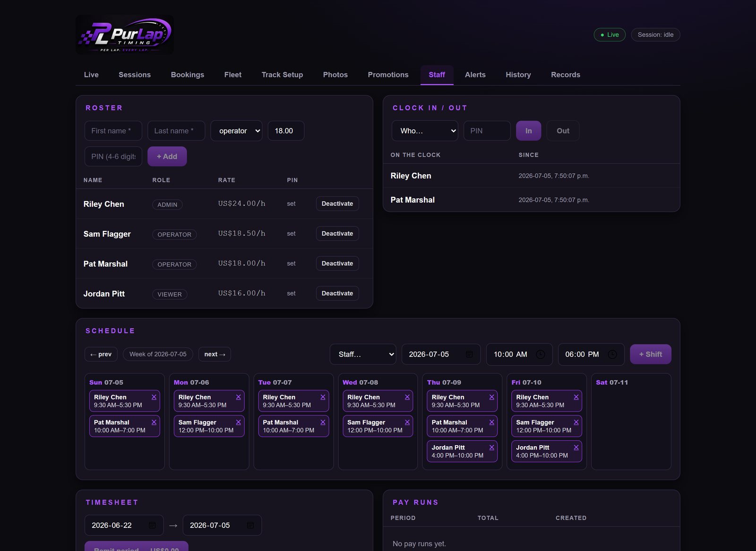Click the + Add roster button
756x551 pixels.
click(x=167, y=156)
